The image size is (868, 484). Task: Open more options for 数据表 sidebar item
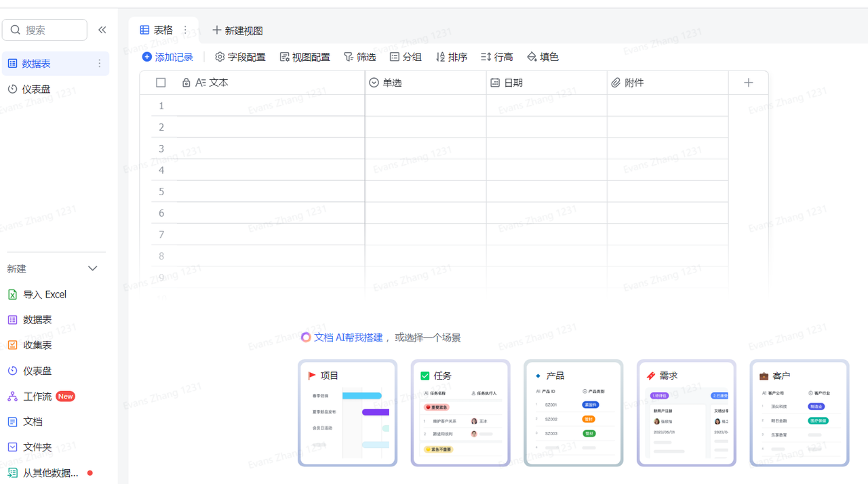(99, 63)
